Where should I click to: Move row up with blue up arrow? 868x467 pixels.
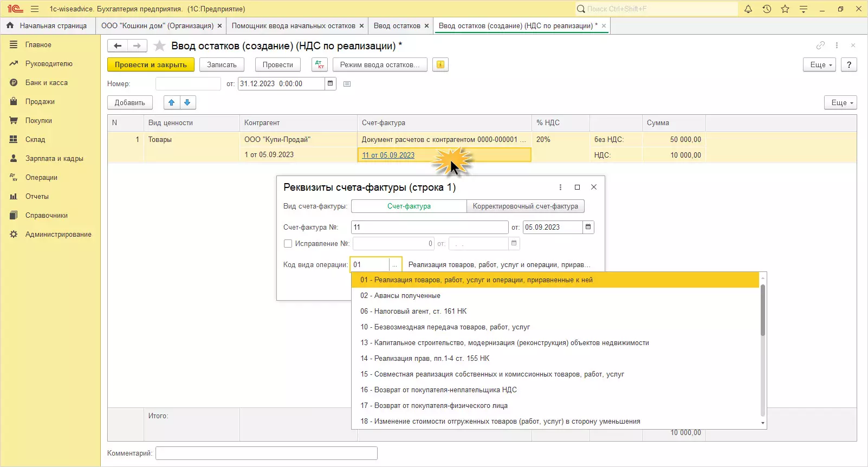point(172,102)
